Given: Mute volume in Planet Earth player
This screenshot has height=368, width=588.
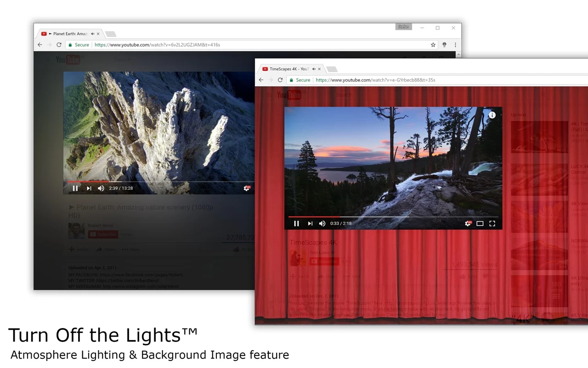Looking at the screenshot, I should [x=101, y=188].
